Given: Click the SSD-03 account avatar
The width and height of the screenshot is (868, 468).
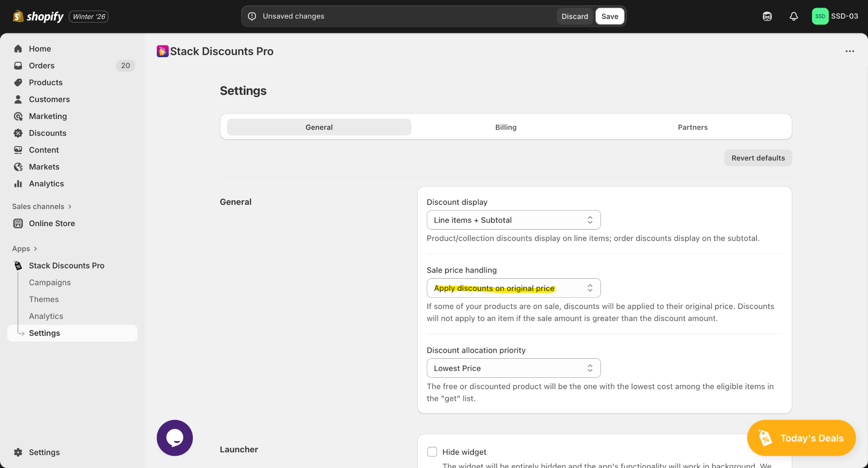Looking at the screenshot, I should tap(820, 17).
